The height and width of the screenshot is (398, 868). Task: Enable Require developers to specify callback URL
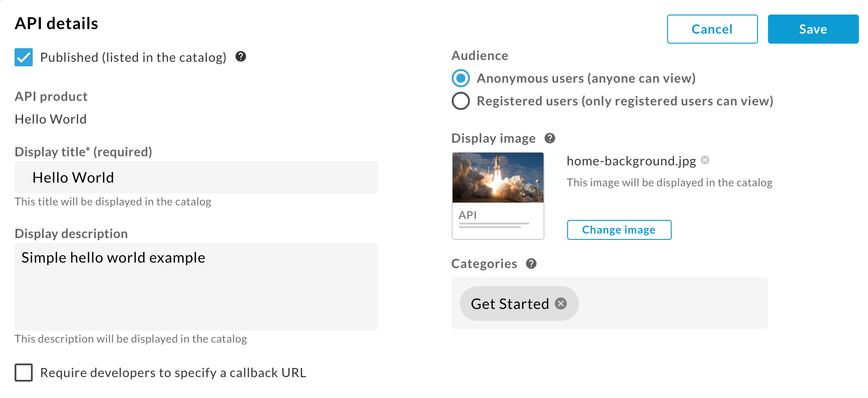(24, 373)
